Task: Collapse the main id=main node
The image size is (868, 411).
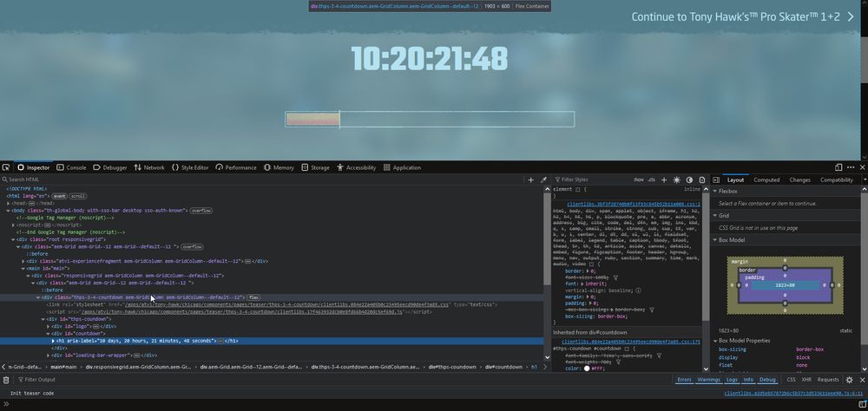Action: pyautogui.click(x=23, y=268)
